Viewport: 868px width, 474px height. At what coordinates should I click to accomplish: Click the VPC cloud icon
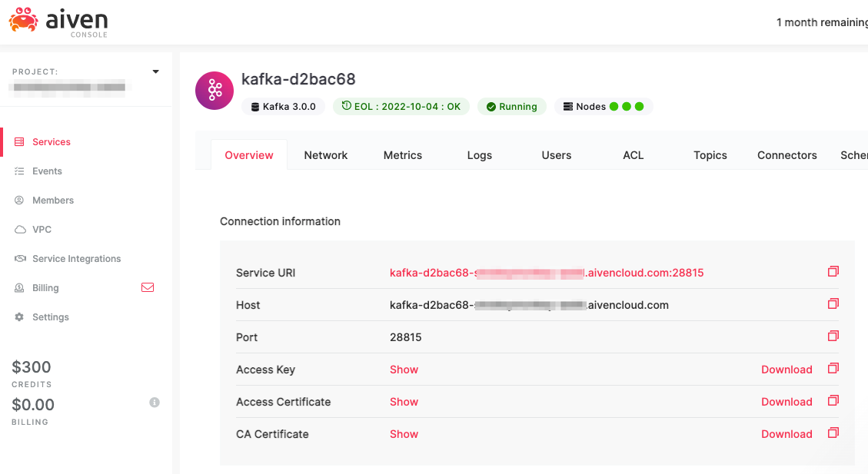coord(21,229)
